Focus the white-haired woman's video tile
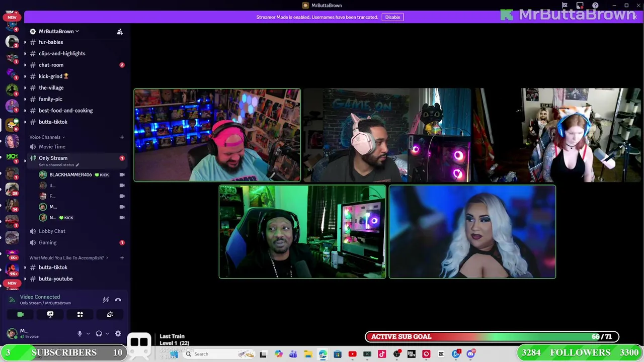 472,232
